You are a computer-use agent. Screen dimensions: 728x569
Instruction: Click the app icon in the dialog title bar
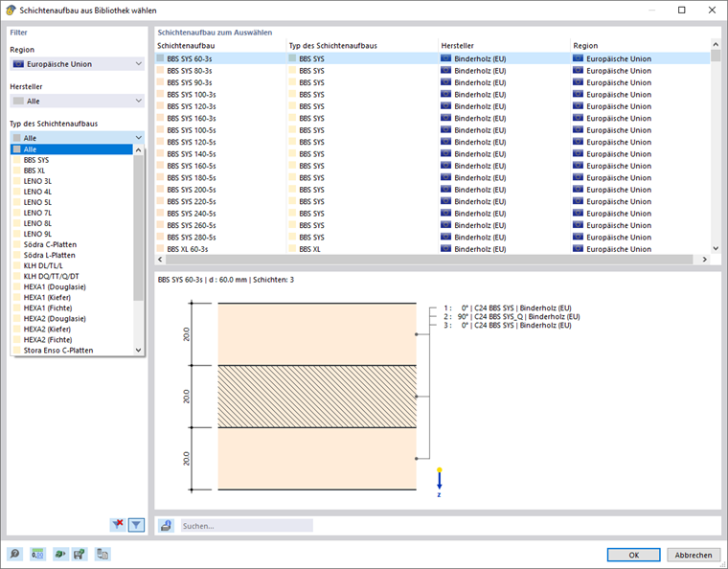point(11,11)
